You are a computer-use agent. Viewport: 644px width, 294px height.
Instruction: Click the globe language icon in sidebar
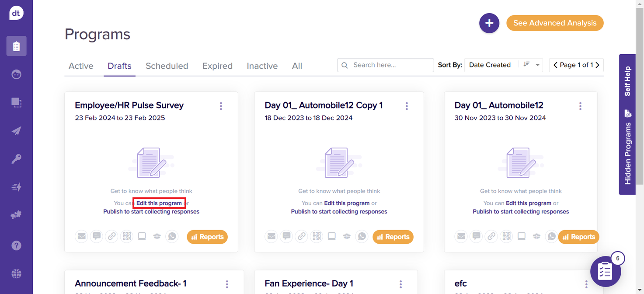(16, 274)
